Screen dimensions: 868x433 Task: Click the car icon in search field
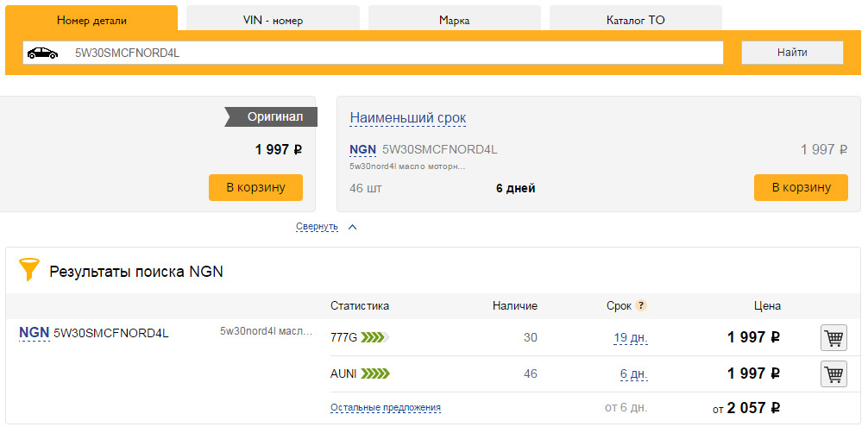pos(42,53)
